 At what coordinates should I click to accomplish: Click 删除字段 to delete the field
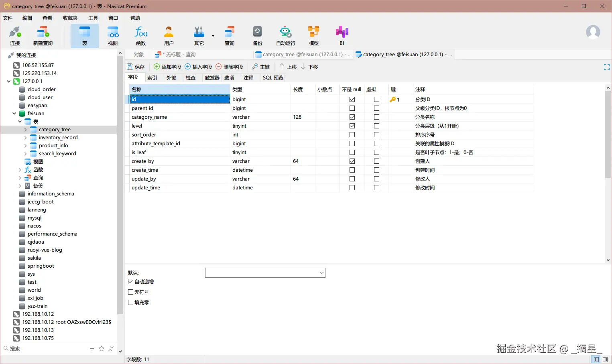pyautogui.click(x=229, y=67)
